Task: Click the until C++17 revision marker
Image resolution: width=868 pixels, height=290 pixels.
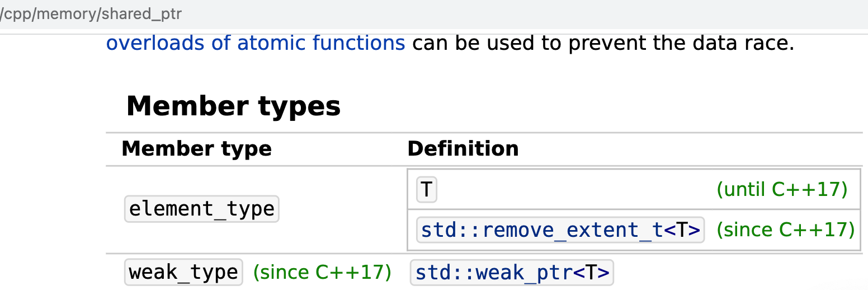Action: point(782,190)
